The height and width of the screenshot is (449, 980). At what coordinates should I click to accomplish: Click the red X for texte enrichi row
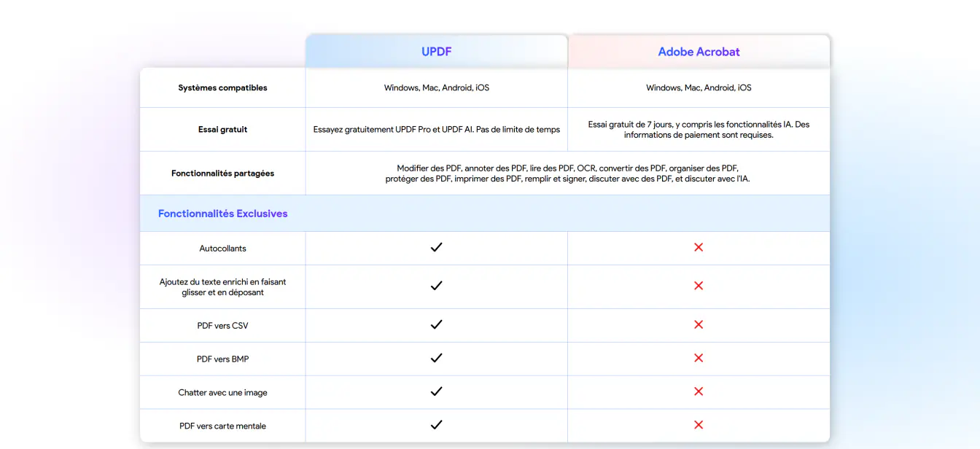tap(699, 286)
